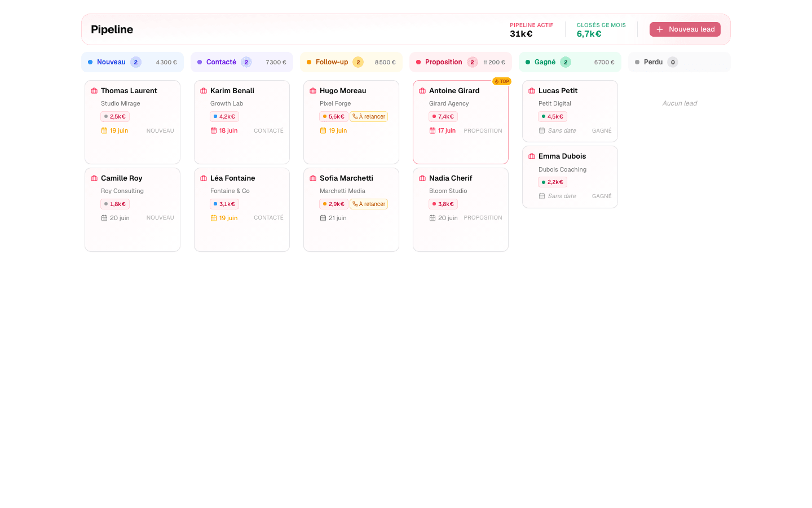Screen dimensions: 812x508
Task: Click the Marchetti Media company name
Action: [342, 191]
